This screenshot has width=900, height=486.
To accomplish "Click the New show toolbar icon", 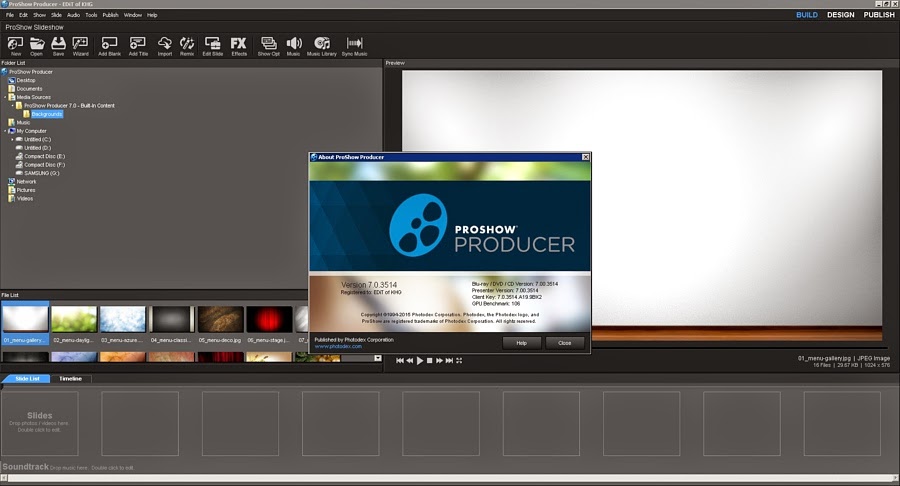I will (x=15, y=46).
